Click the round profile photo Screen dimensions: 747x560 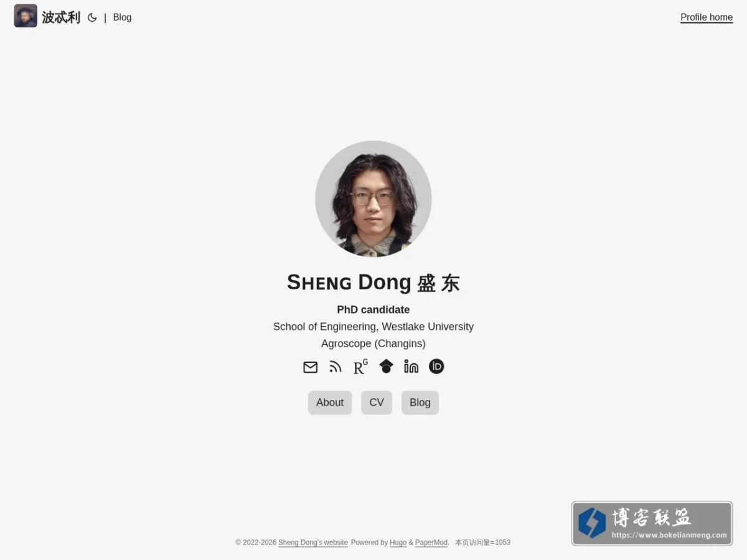click(x=374, y=199)
